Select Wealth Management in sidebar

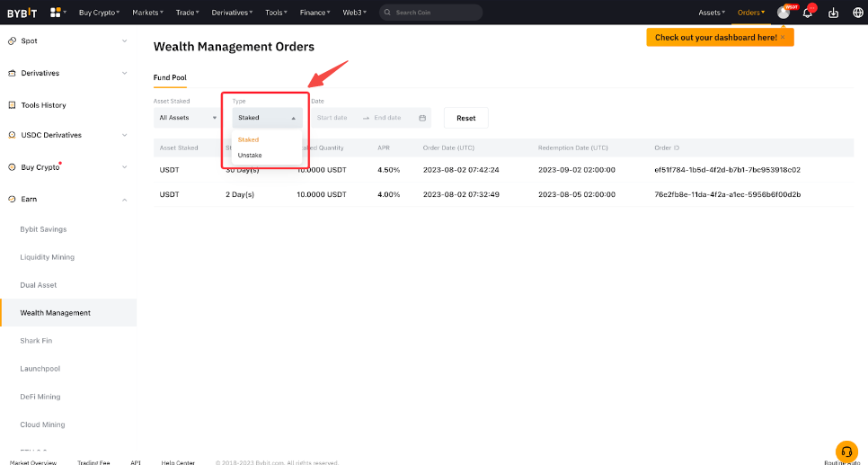68,313
